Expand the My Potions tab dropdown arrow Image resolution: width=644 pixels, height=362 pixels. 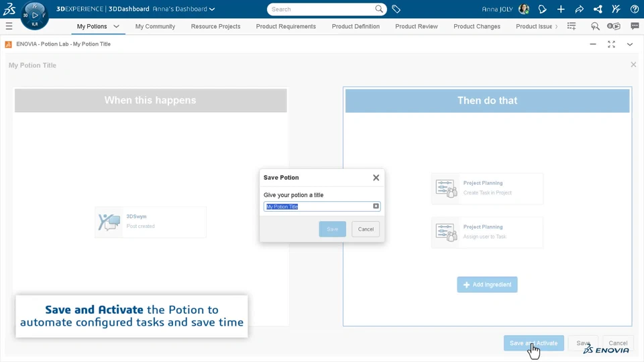[x=116, y=26]
